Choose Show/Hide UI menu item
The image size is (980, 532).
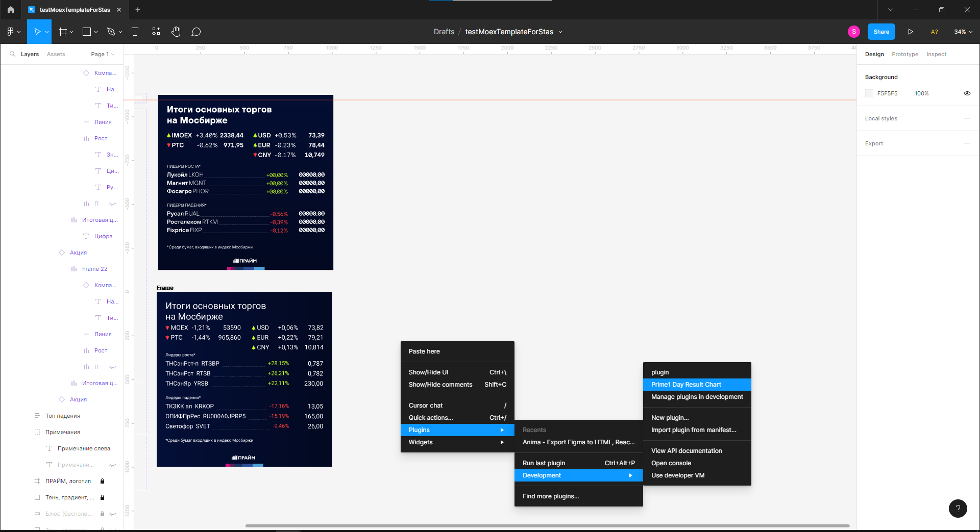click(457, 372)
